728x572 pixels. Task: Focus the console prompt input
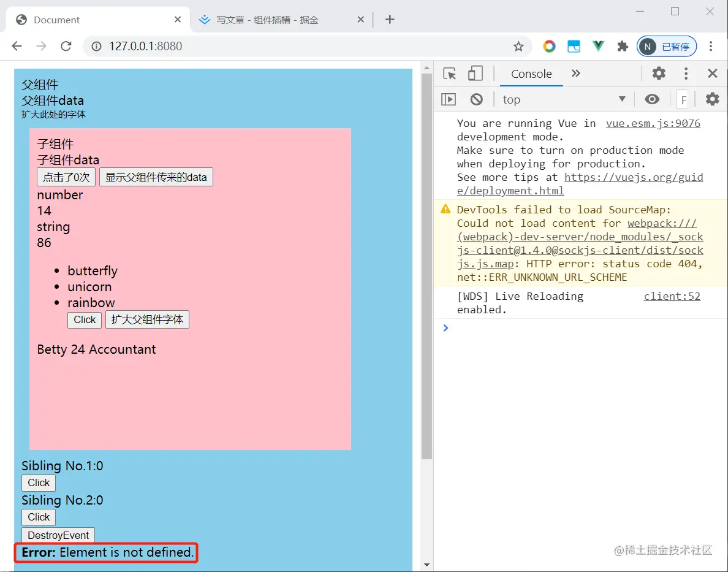pos(585,328)
